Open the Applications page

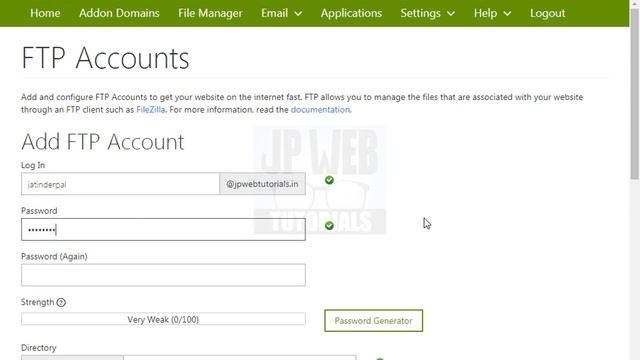[x=351, y=13]
